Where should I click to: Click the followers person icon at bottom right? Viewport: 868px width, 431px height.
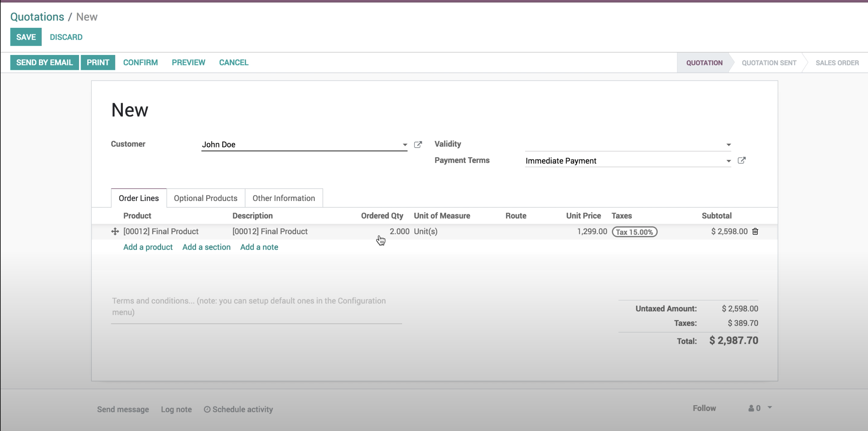pos(751,408)
